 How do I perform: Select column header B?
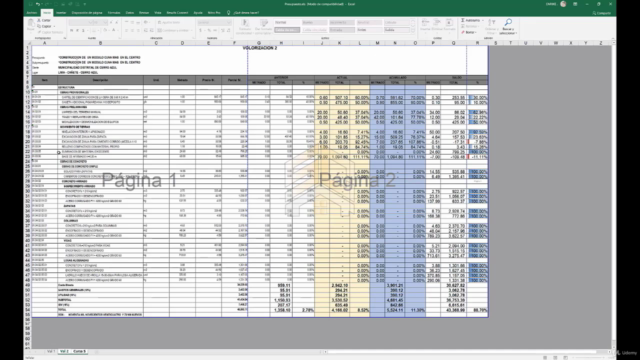[100, 43]
